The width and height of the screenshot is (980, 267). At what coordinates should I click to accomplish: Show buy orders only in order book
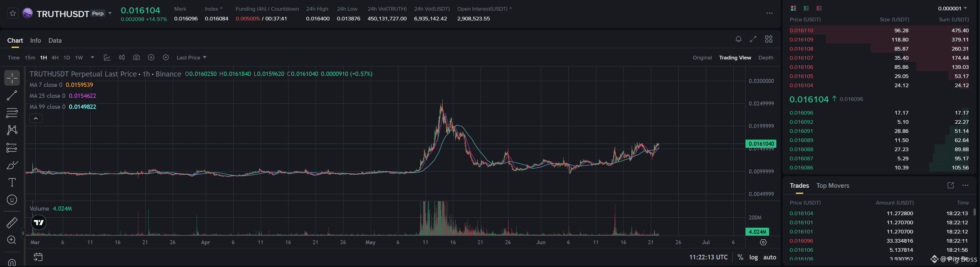tap(806, 8)
